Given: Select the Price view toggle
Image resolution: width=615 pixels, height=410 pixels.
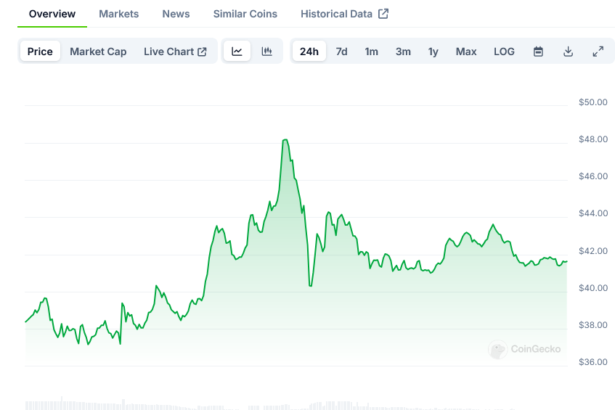Looking at the screenshot, I should pyautogui.click(x=41, y=51).
